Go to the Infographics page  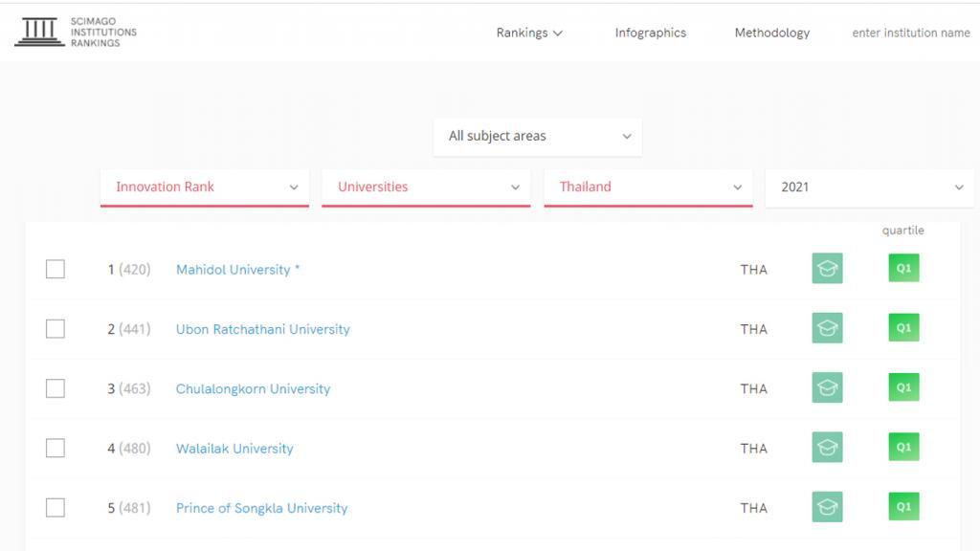[650, 33]
